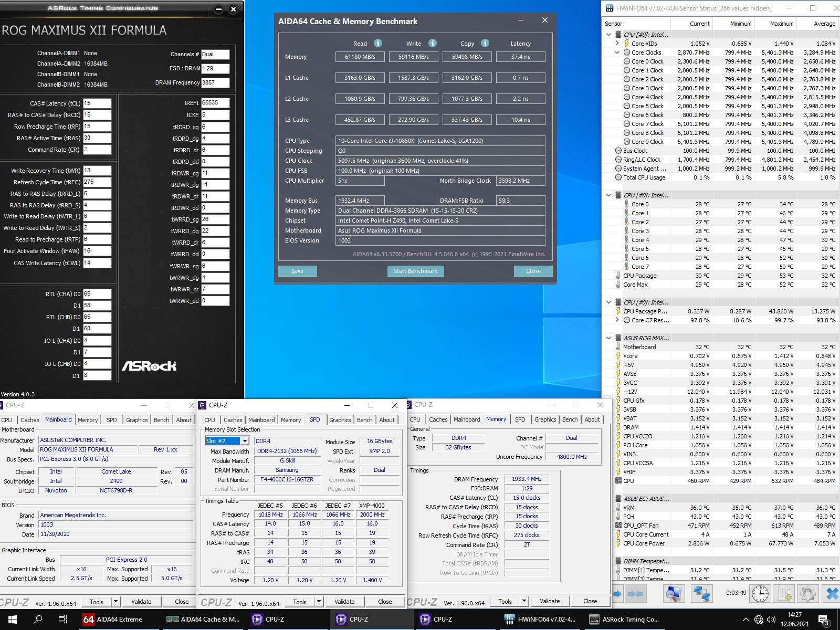Switch to HWiNFO64 in the taskbar
The width and height of the screenshot is (840, 630).
point(540,619)
